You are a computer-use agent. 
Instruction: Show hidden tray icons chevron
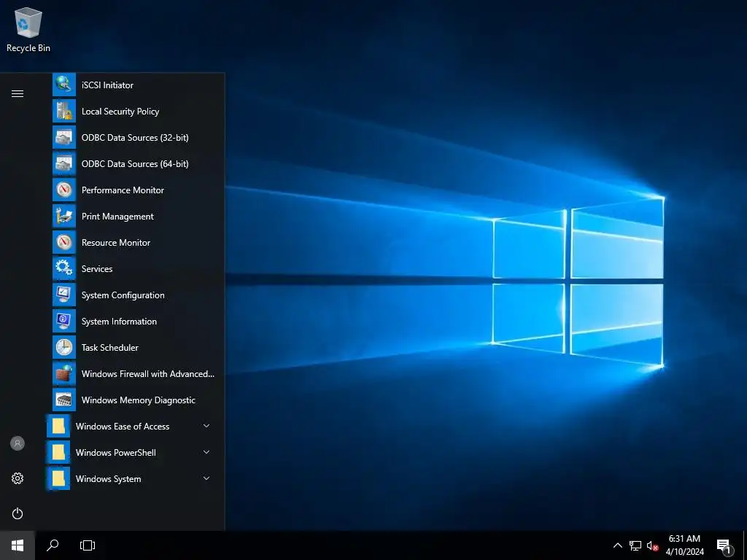click(617, 545)
